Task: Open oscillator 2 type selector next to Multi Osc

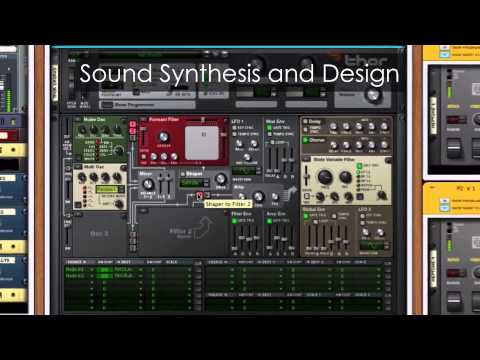Action: (78, 166)
